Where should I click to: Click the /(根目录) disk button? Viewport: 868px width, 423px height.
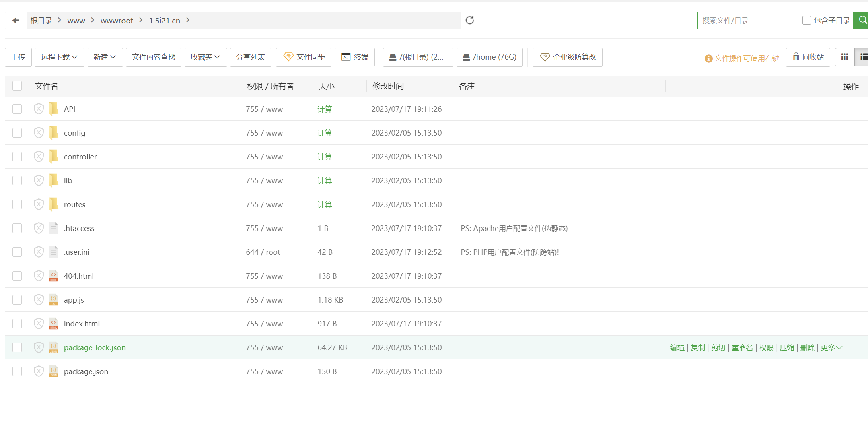point(418,57)
